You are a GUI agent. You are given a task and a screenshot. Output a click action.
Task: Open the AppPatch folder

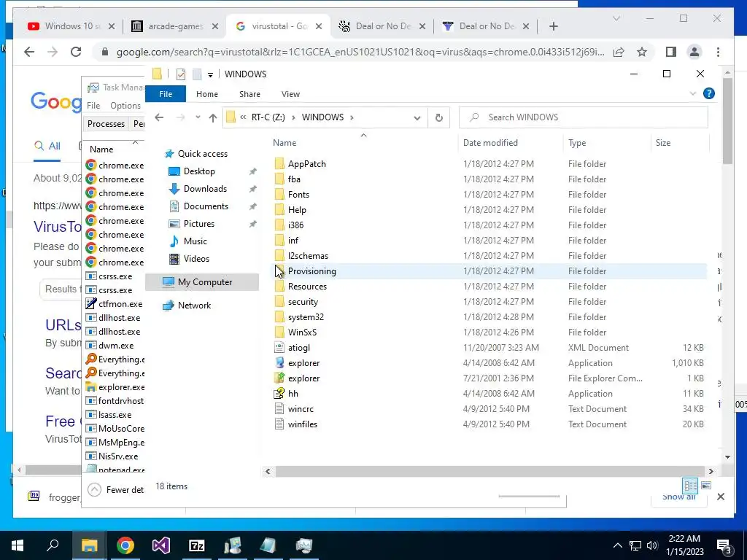(x=307, y=164)
